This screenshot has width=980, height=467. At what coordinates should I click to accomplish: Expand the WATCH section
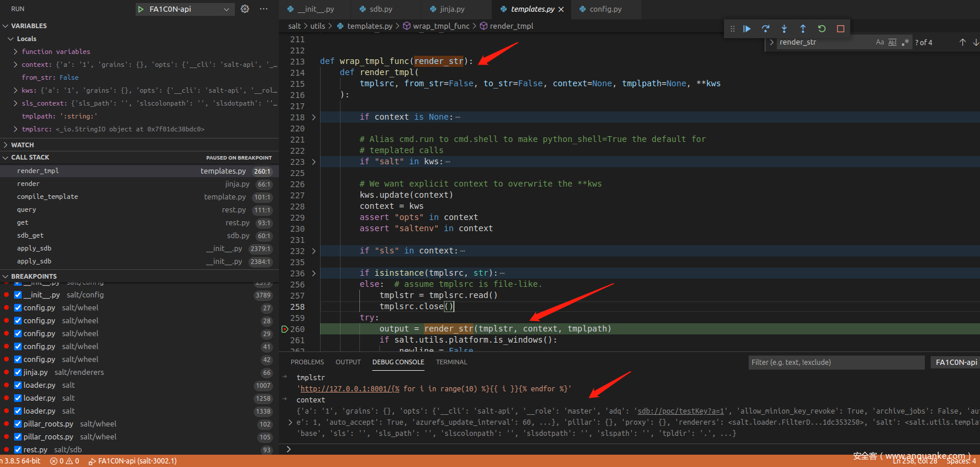tap(22, 145)
